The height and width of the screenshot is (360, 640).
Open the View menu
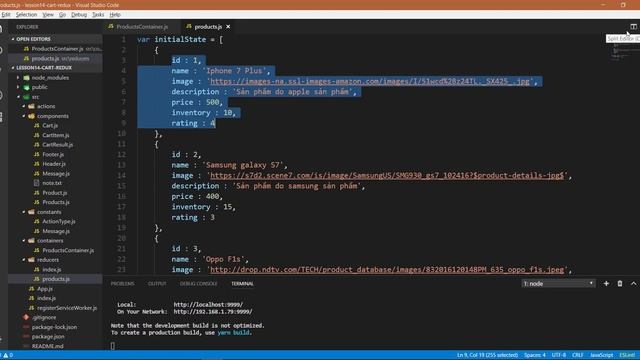pyautogui.click(x=48, y=15)
